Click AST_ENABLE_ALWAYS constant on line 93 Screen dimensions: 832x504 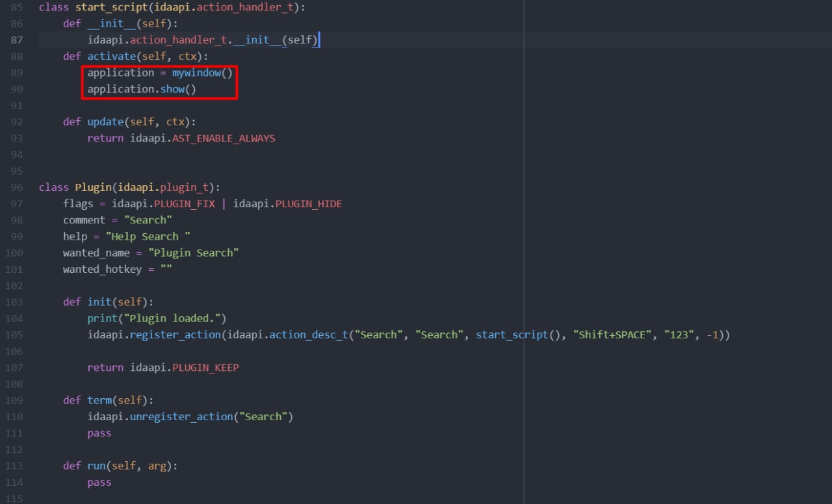tap(224, 138)
